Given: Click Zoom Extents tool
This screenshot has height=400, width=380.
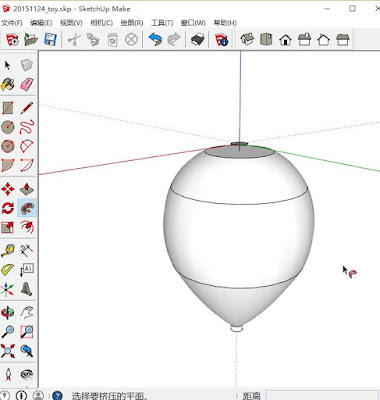Looking at the screenshot, I should click(8, 351).
